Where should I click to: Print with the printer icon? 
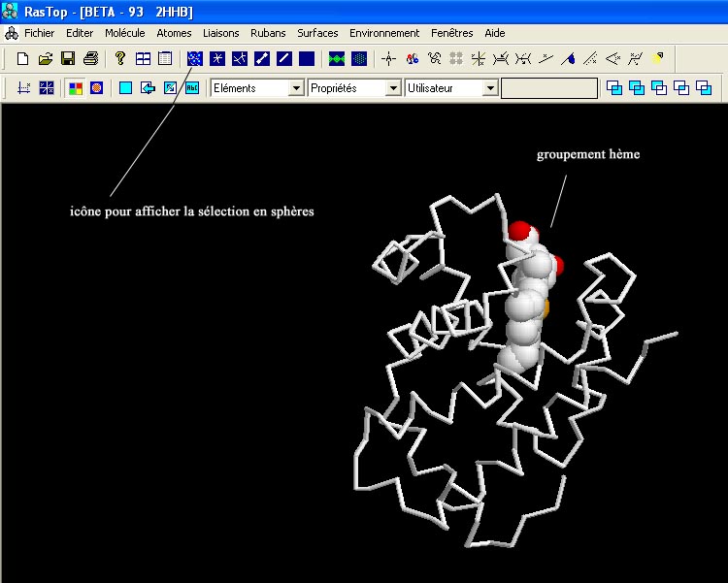coord(90,58)
